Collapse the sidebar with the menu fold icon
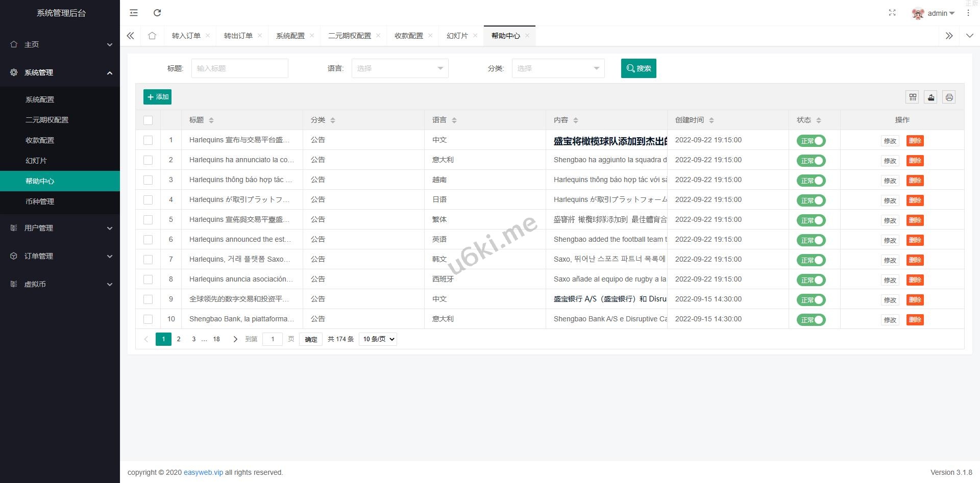This screenshot has height=483, width=980. tap(134, 13)
